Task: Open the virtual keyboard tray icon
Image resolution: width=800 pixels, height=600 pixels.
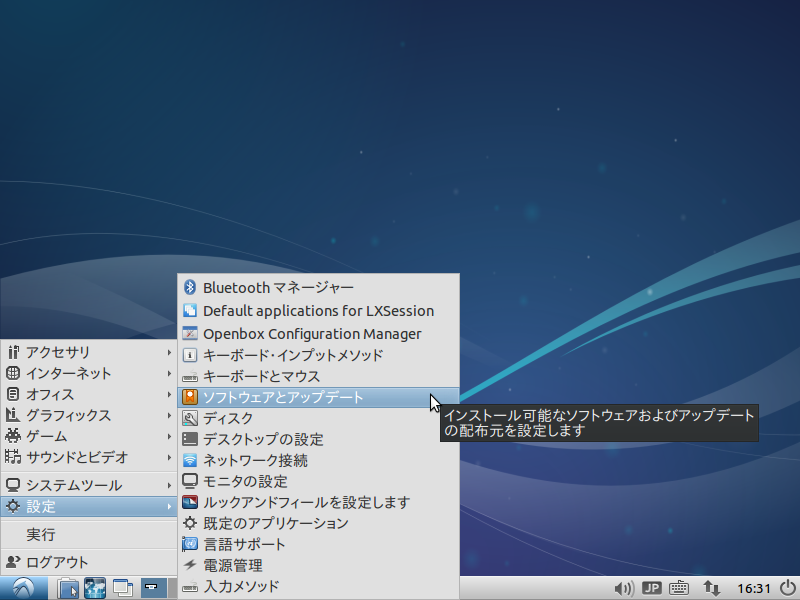Action: coord(681,588)
